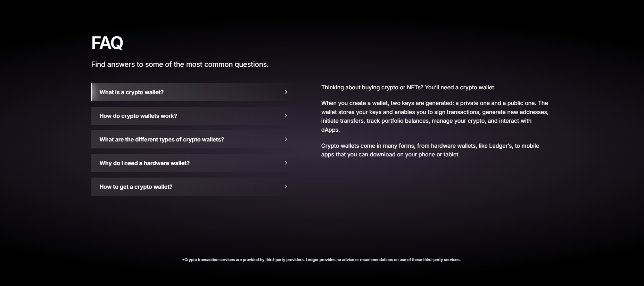Viewport: 644px width, 286px height.
Task: Open the "How do crypto wallets work?" question
Action: coord(138,116)
